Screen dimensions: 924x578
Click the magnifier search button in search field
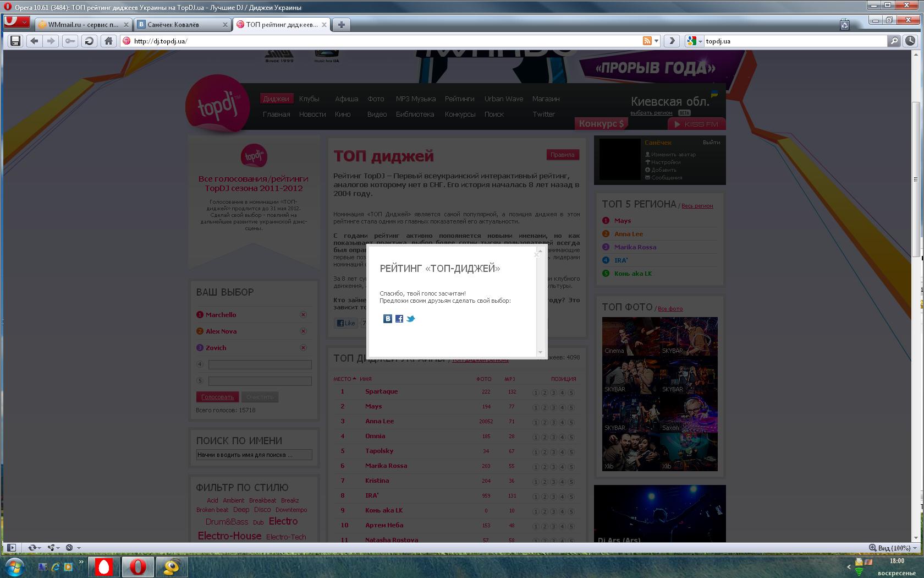point(894,41)
